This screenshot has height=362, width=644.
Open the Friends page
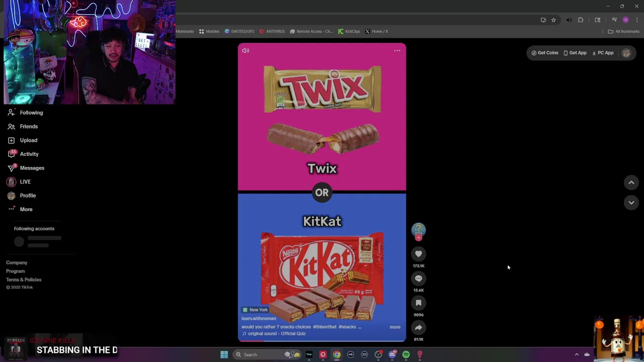coord(23,126)
